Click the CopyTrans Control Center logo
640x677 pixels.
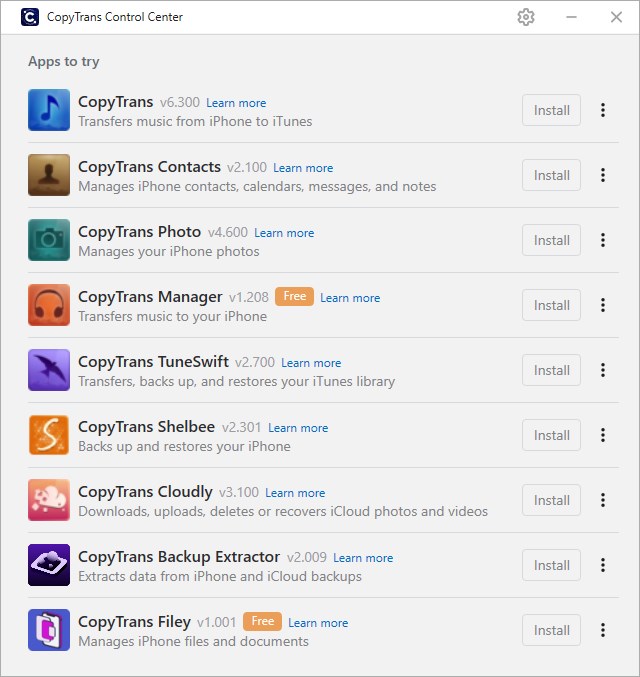point(30,17)
